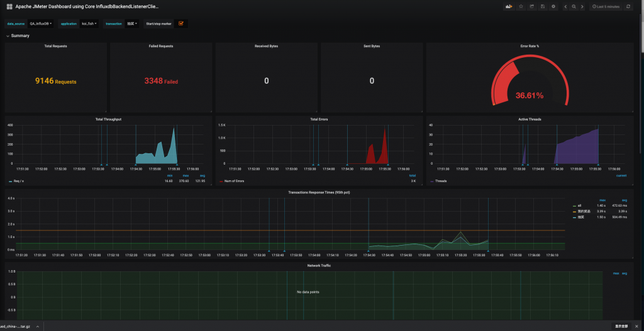
Task: Click the zoom out time range icon
Action: pyautogui.click(x=574, y=6)
